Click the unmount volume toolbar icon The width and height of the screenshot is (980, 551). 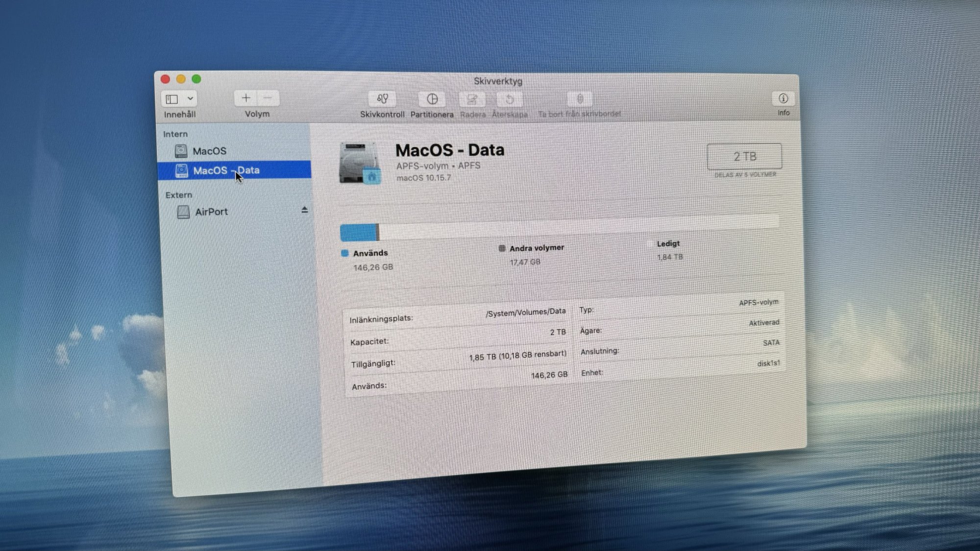(x=580, y=99)
